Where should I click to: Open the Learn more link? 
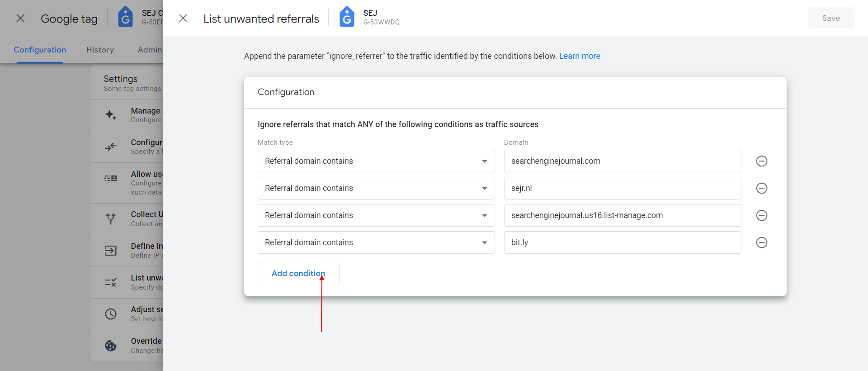[x=580, y=56]
